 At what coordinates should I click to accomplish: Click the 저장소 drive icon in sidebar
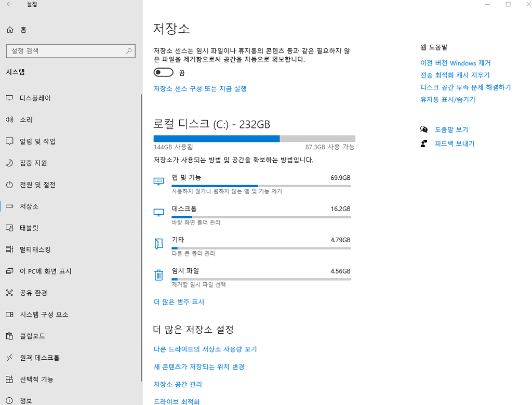tap(9, 206)
